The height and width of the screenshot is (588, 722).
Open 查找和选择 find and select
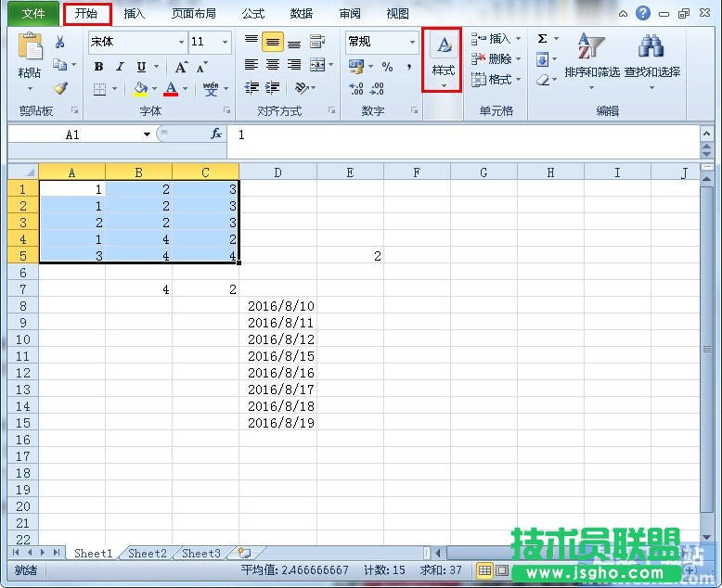(x=651, y=59)
